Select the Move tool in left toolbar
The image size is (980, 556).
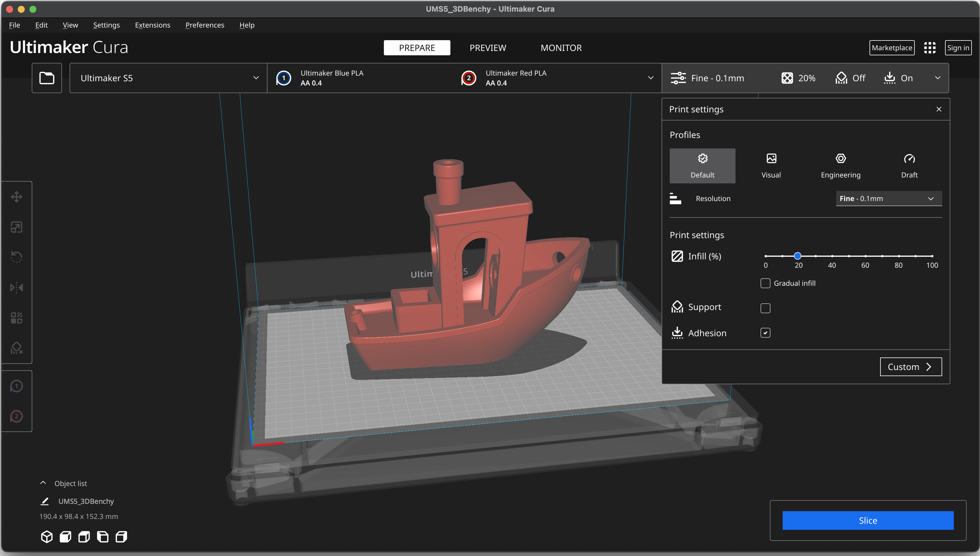tap(16, 197)
